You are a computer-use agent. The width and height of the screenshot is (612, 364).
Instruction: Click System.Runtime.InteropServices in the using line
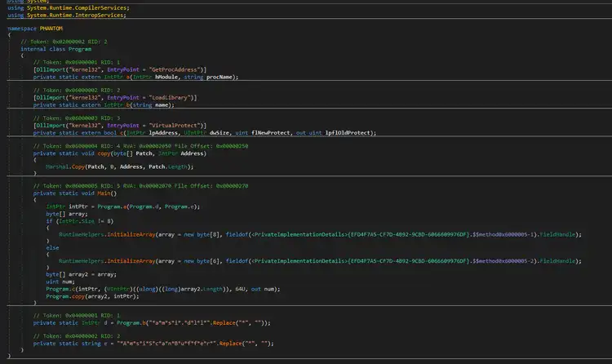point(67,14)
